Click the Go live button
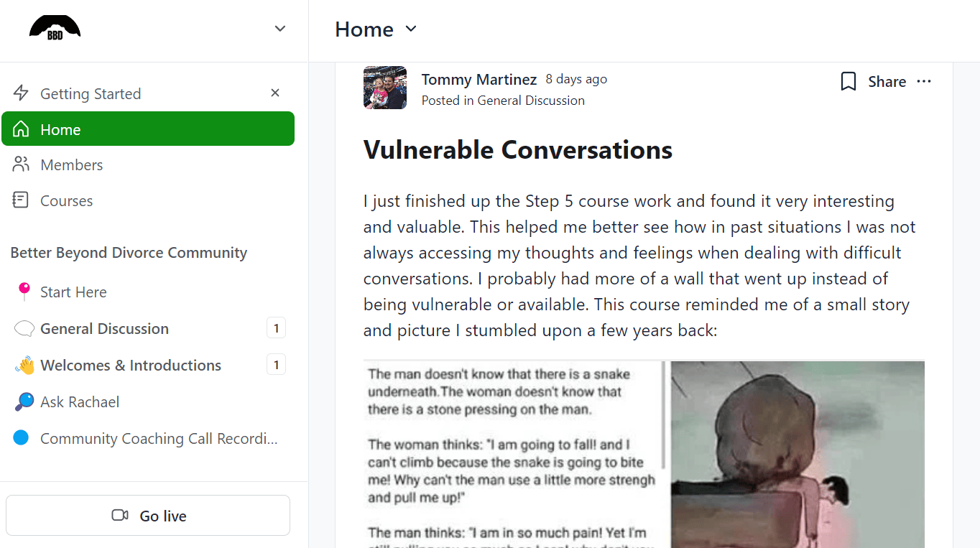 [x=148, y=516]
